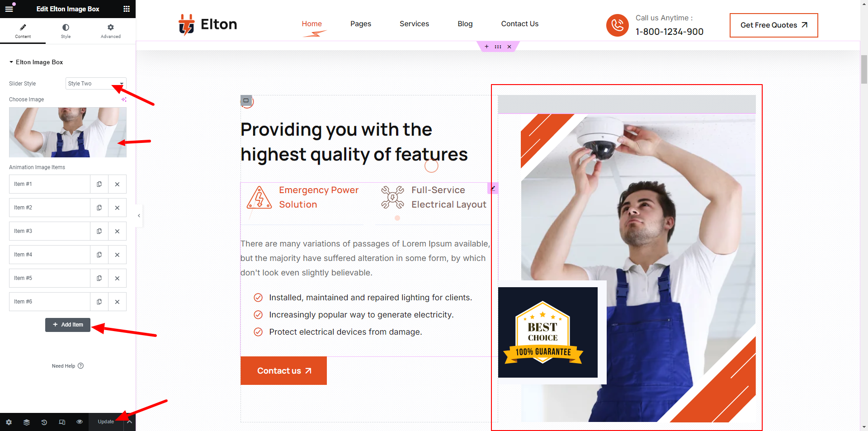Viewport: 868px width, 431px height.
Task: Open the Navigator layers icon
Action: pyautogui.click(x=27, y=422)
